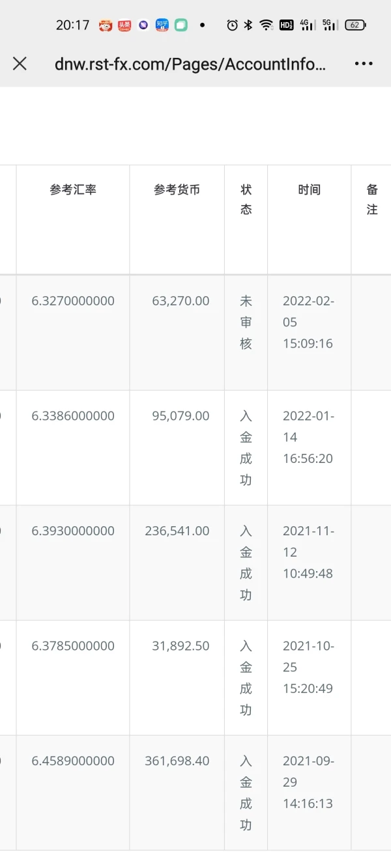Click the 状态 column header
The width and height of the screenshot is (391, 868).
tap(246, 199)
